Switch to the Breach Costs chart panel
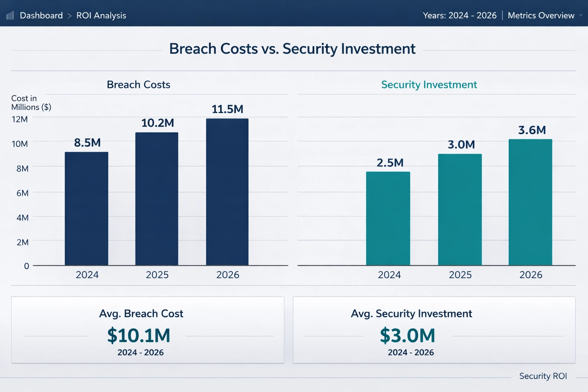 pos(138,85)
